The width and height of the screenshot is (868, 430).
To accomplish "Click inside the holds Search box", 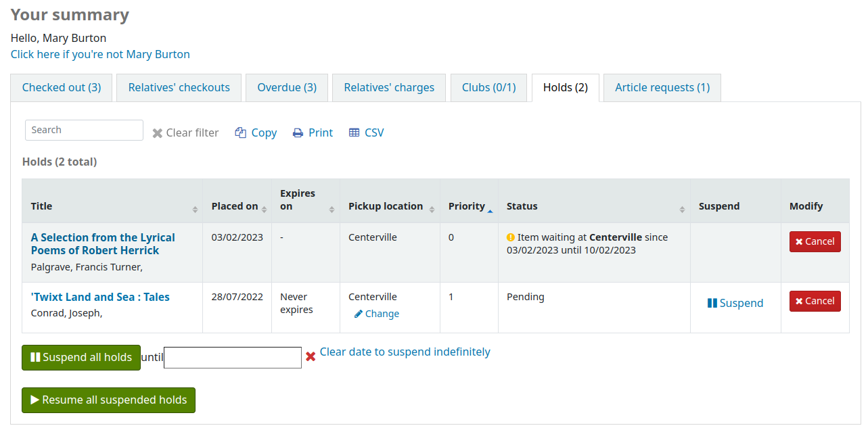I will pos(83,130).
